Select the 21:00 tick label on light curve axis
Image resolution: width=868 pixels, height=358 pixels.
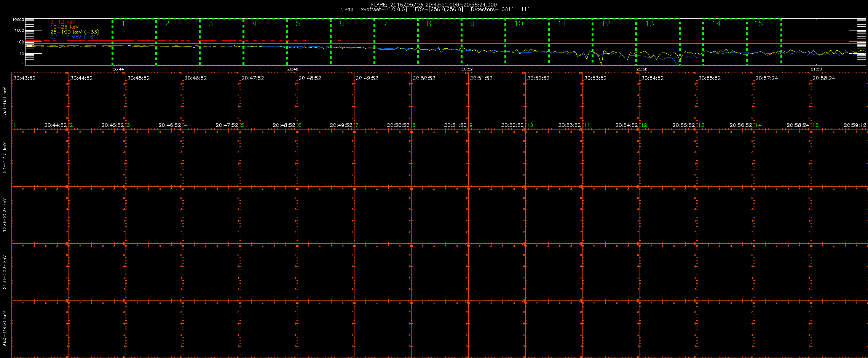click(x=816, y=69)
